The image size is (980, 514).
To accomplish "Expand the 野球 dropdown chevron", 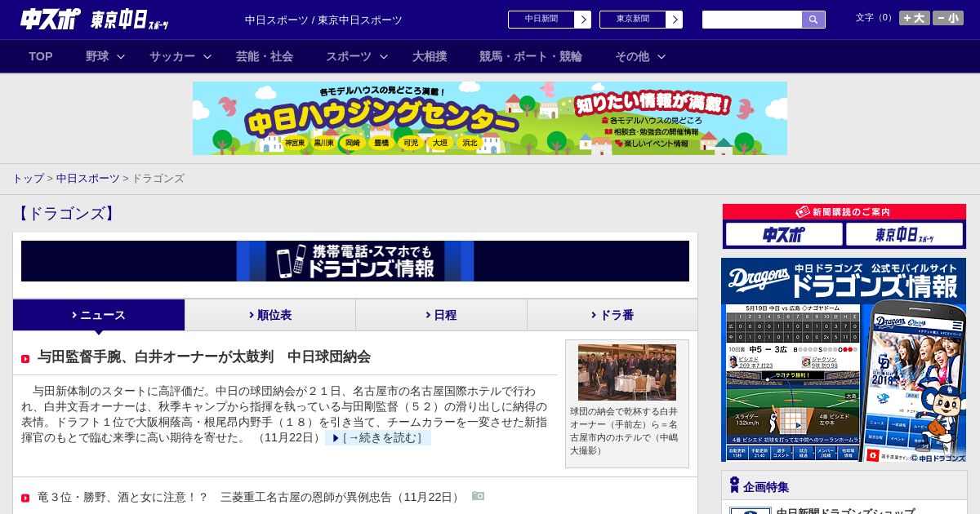I will point(121,56).
